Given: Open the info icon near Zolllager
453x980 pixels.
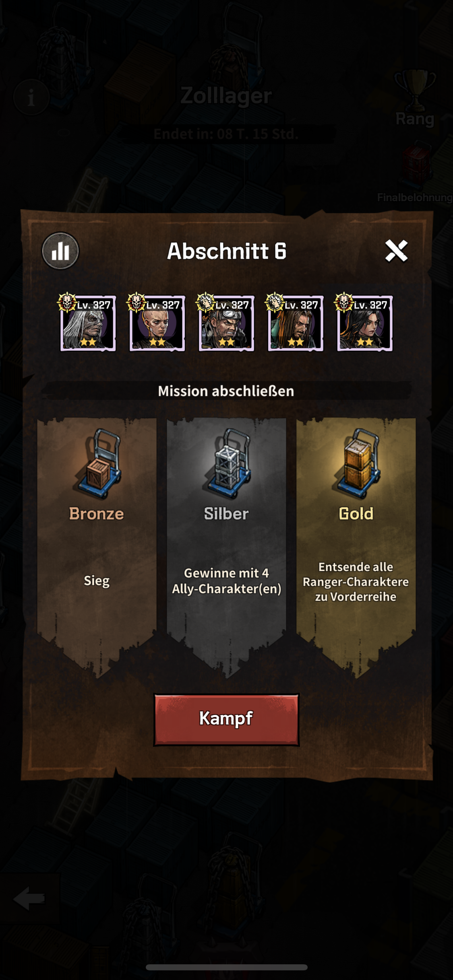Looking at the screenshot, I should click(31, 97).
